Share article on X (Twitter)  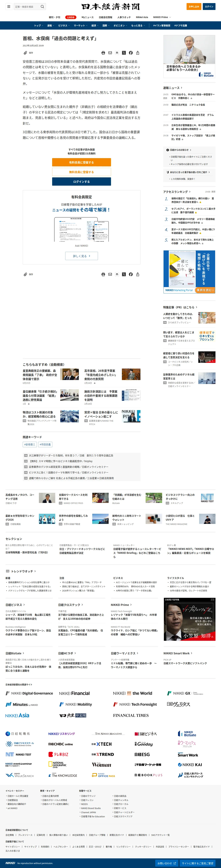point(124,53)
